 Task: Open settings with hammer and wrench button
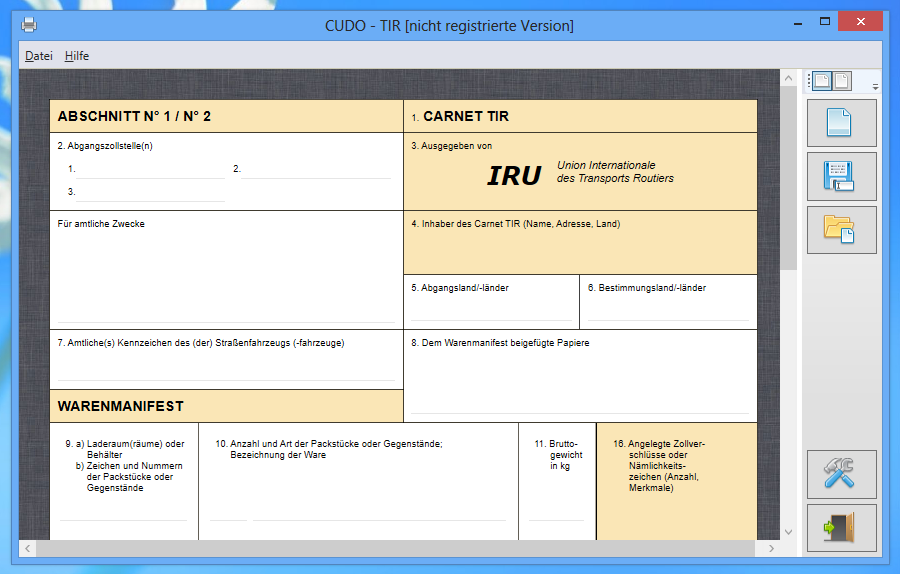(841, 474)
